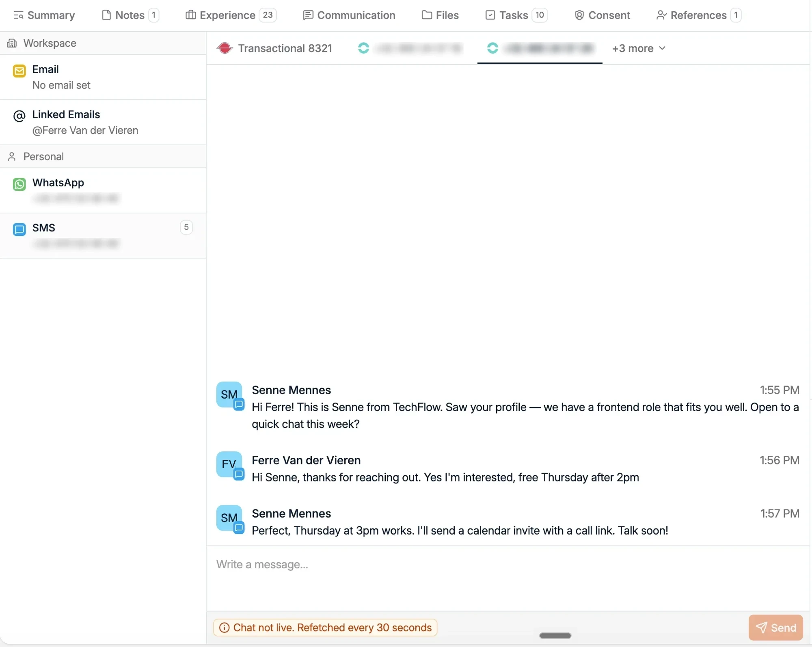Screen dimensions: 812x647
Task: Open the Experience tab
Action: click(x=231, y=15)
